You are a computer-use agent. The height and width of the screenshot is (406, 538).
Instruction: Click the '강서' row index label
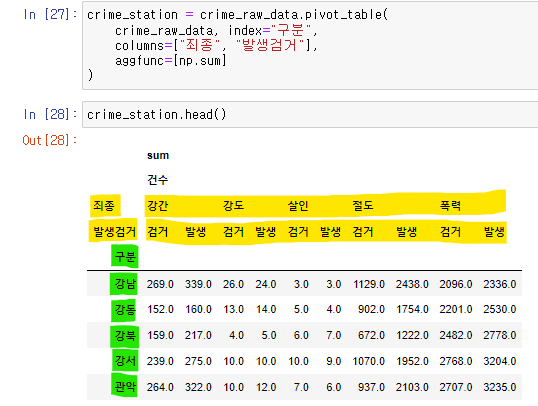pos(125,361)
